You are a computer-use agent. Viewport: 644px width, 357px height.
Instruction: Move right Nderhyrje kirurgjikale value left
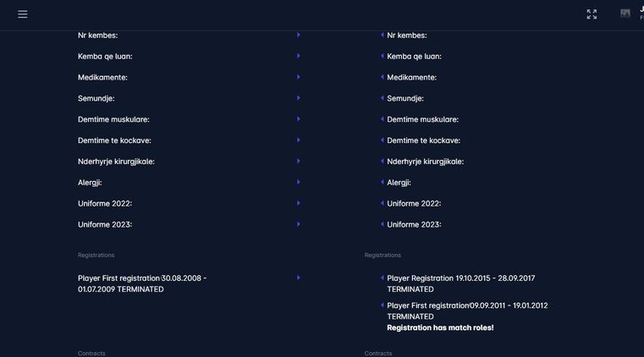pos(382,161)
